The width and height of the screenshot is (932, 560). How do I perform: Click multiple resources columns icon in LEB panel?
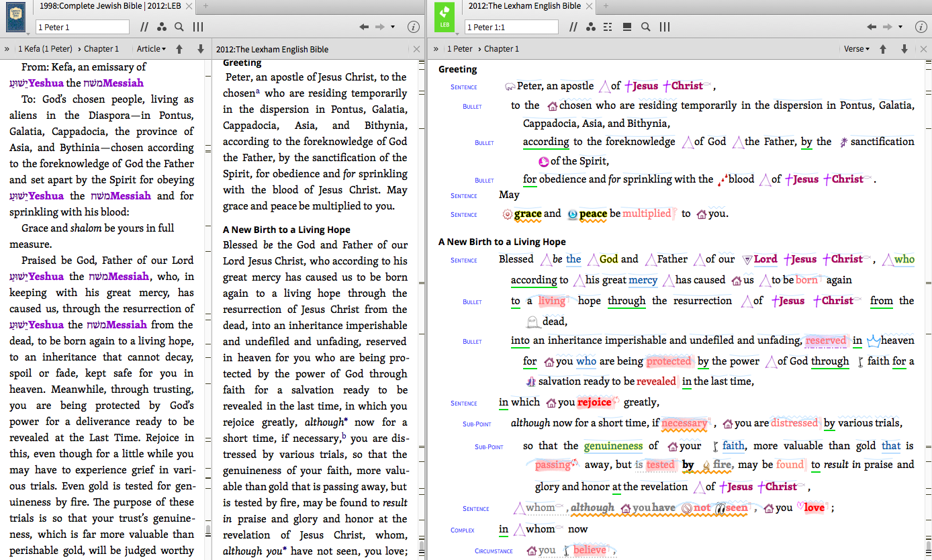665,27
